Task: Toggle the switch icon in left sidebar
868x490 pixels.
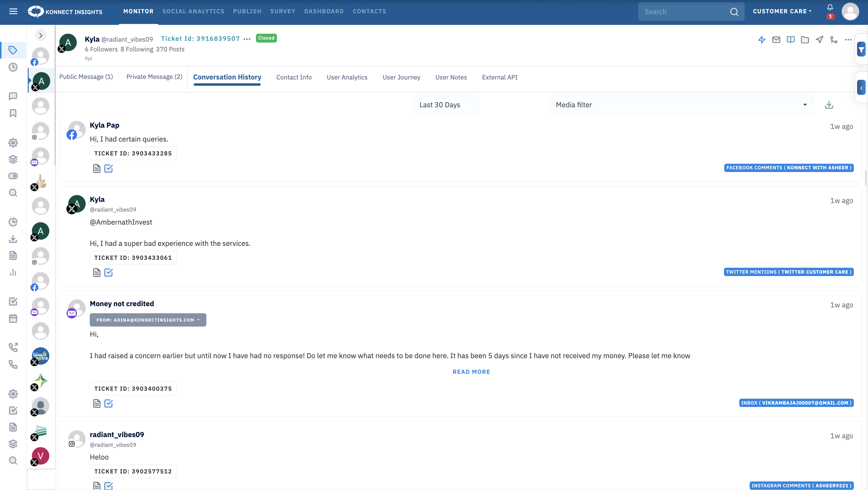Action: 13,176
